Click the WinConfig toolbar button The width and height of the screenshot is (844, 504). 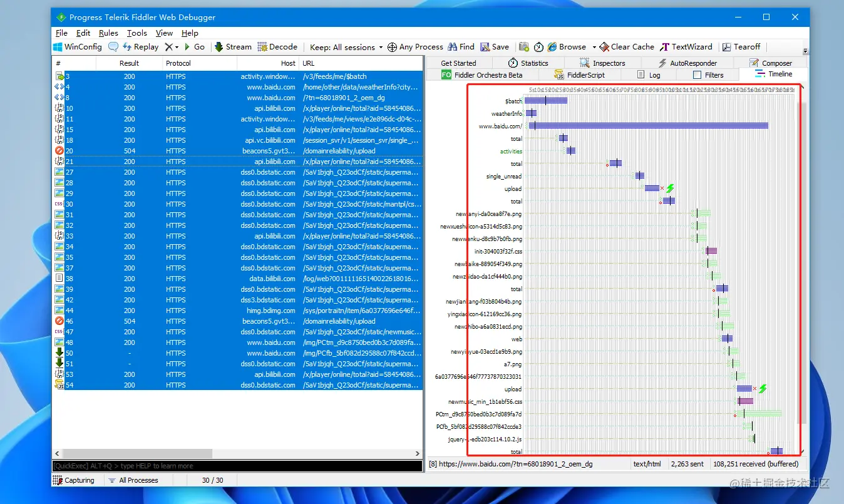click(x=77, y=47)
